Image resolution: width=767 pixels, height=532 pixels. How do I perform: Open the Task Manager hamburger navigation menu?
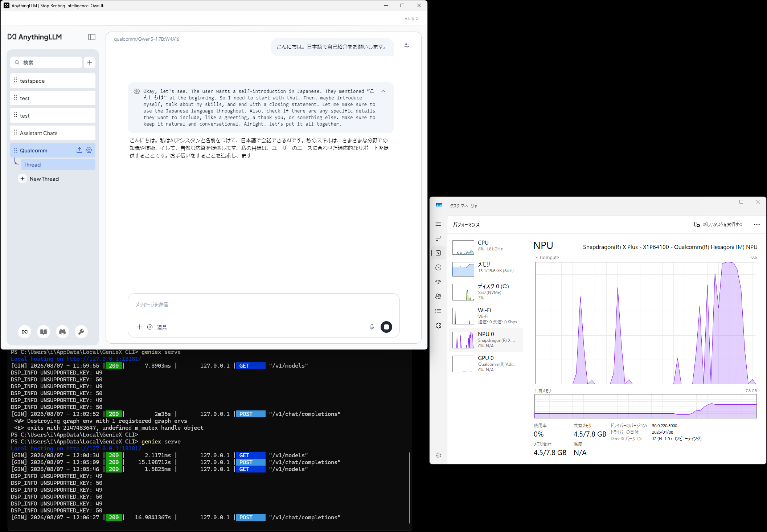click(x=438, y=224)
